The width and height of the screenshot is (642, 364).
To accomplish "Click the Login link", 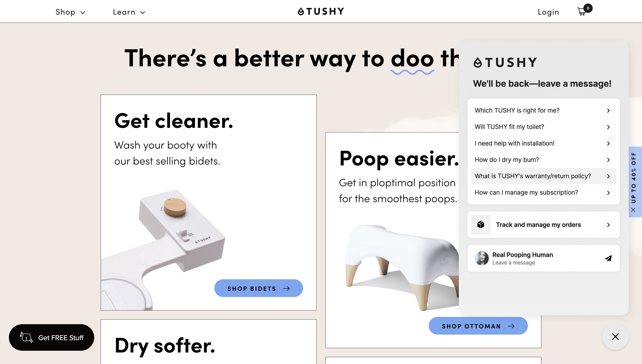I will [548, 12].
